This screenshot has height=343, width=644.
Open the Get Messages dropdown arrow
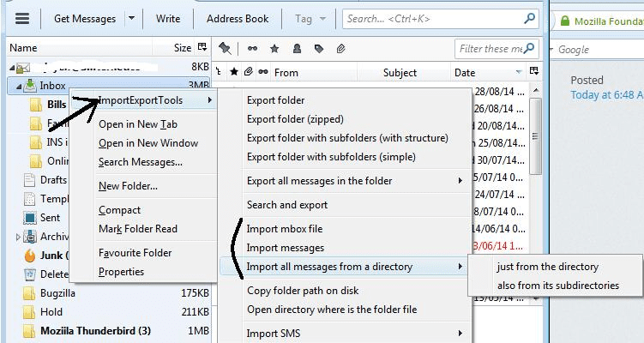[x=131, y=18]
